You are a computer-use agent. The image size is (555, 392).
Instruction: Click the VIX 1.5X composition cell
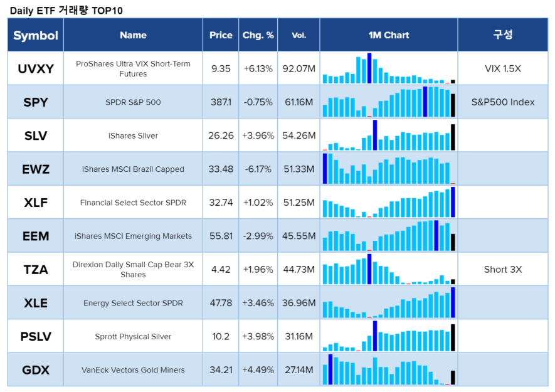(x=503, y=69)
